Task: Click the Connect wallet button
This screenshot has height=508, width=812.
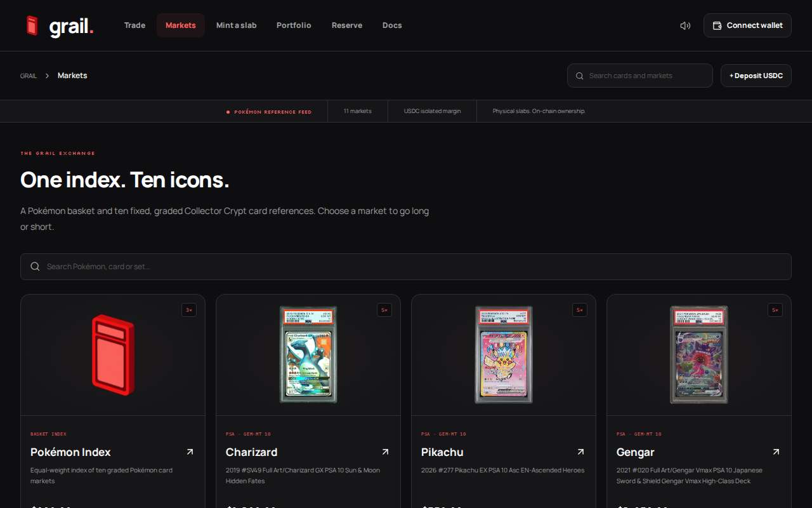Action: 747,25
